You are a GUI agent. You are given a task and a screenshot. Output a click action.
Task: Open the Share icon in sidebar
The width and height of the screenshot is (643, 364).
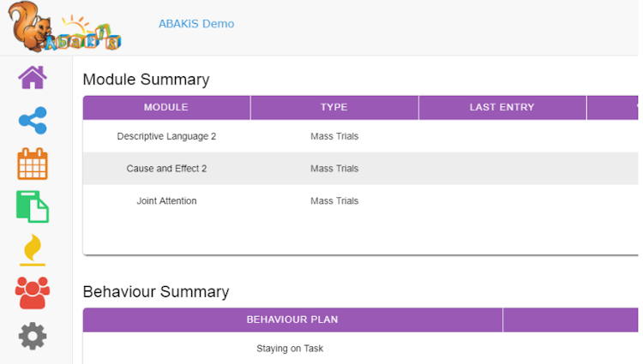point(33,121)
